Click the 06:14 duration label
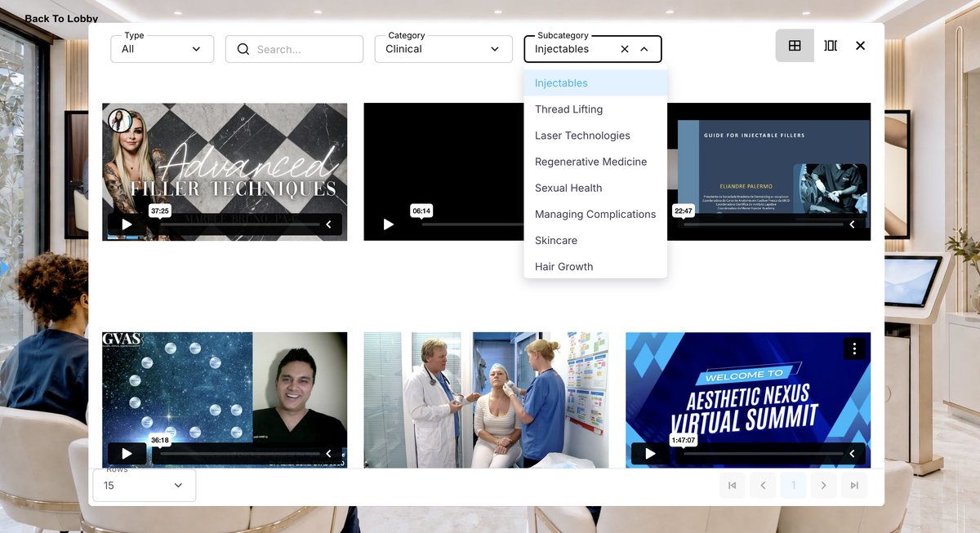This screenshot has height=533, width=980. click(x=421, y=211)
